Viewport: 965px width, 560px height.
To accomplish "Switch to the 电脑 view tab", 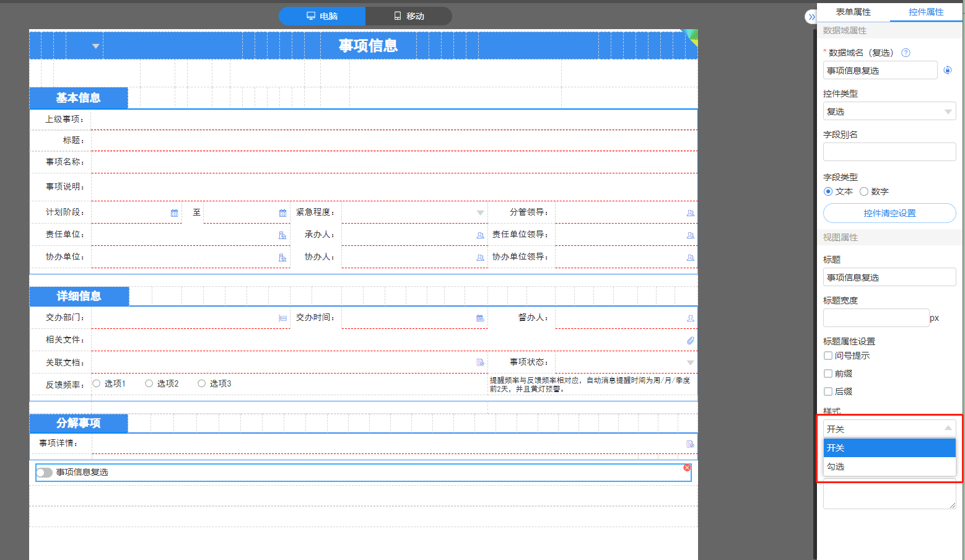I will point(322,16).
